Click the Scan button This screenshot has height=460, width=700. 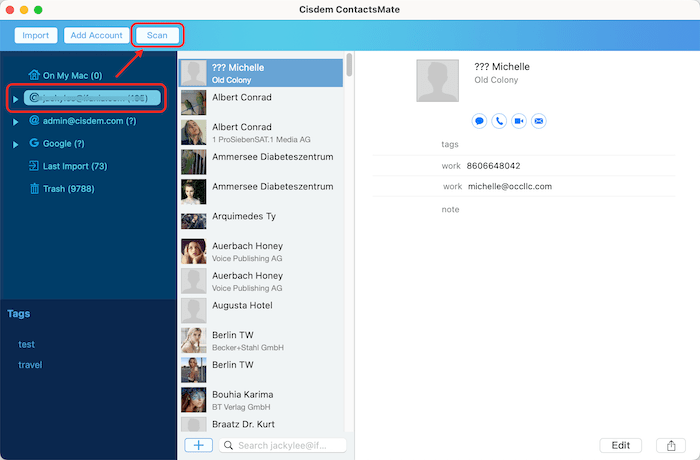158,35
